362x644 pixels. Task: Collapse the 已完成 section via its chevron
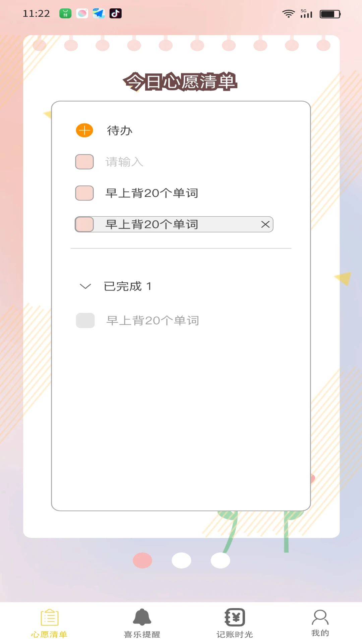[85, 286]
